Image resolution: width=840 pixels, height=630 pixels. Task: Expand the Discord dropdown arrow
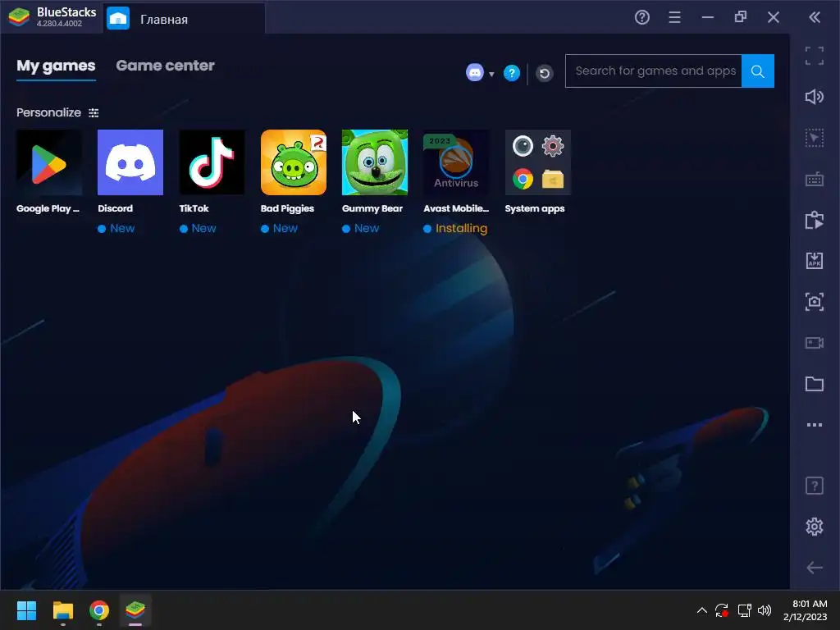pyautogui.click(x=491, y=74)
